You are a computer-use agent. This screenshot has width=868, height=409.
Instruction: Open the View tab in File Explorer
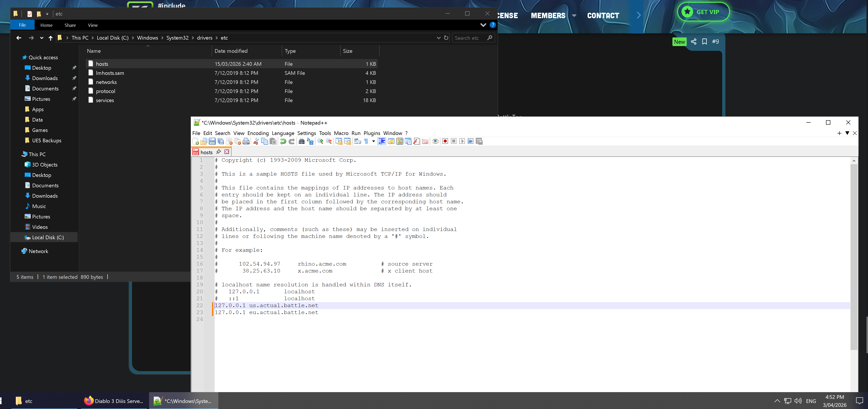(x=93, y=25)
